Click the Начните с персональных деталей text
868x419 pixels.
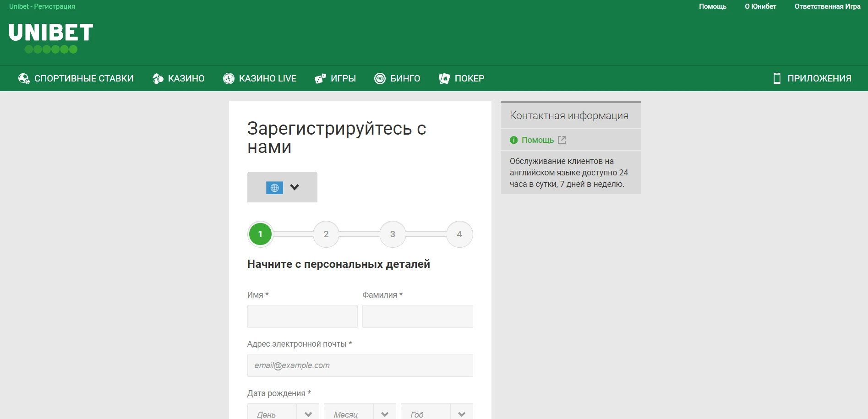click(338, 264)
